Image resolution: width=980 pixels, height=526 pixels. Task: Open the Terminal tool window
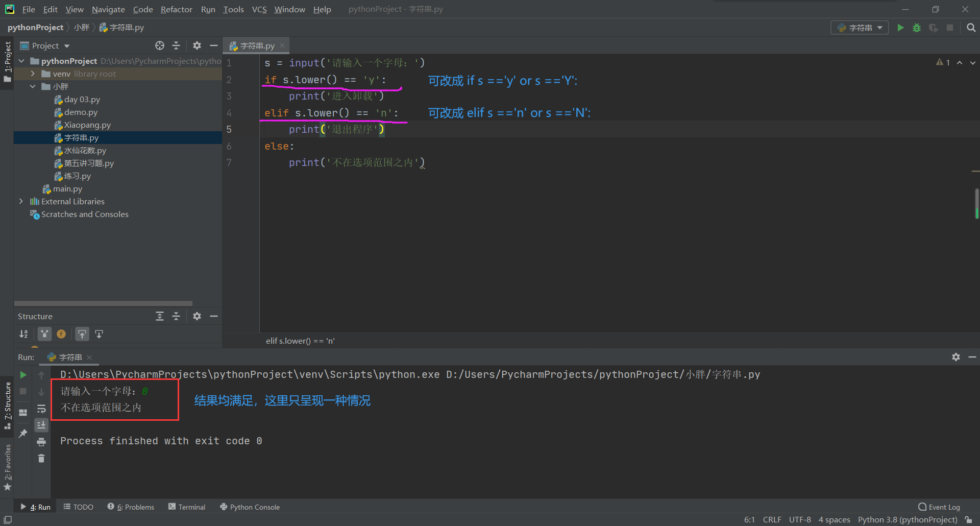point(187,507)
